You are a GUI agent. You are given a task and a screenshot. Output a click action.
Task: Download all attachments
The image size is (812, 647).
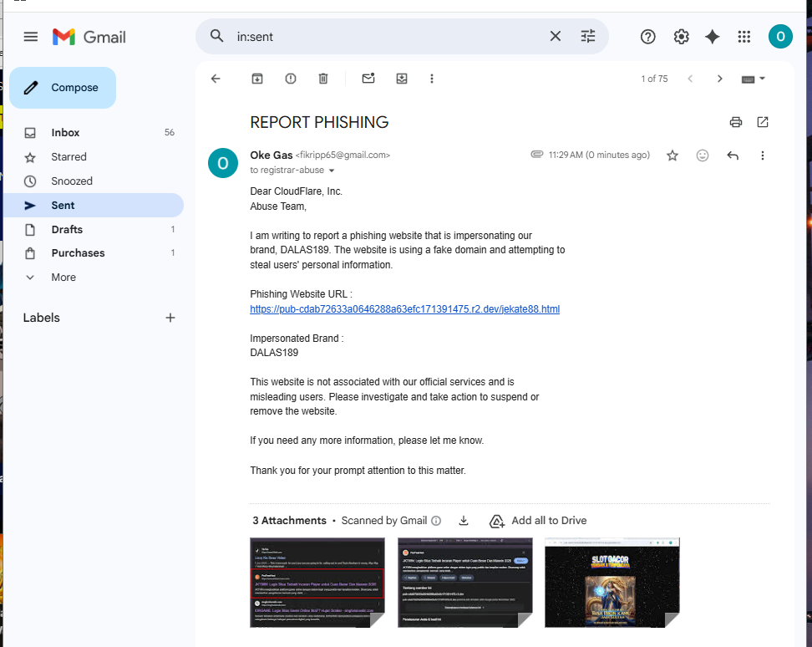pos(464,521)
